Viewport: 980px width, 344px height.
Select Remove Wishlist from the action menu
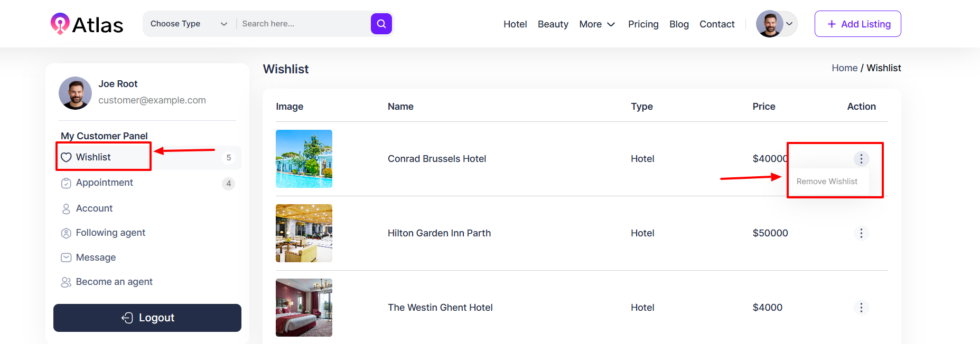point(827,181)
